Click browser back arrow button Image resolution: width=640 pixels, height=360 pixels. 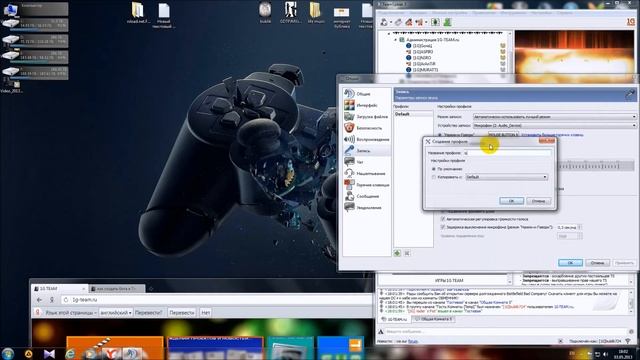click(x=39, y=300)
